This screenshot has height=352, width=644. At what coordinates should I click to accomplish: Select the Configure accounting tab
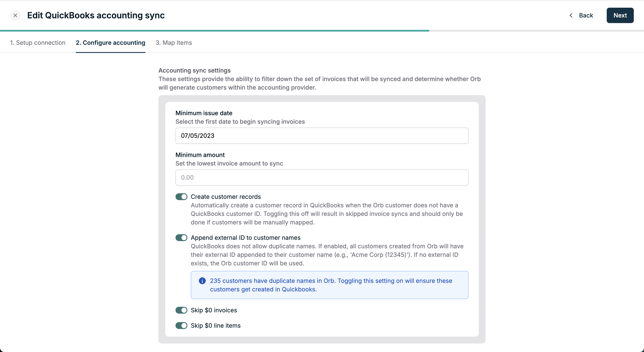[111, 43]
